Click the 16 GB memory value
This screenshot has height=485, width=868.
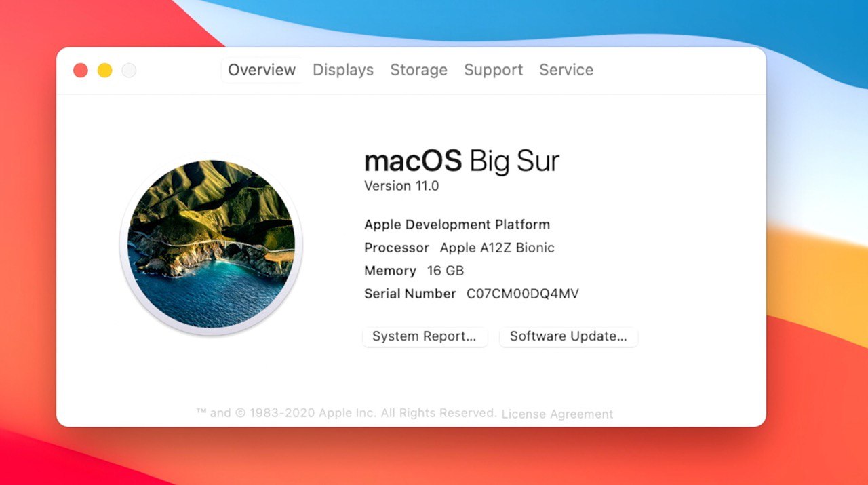pos(446,271)
